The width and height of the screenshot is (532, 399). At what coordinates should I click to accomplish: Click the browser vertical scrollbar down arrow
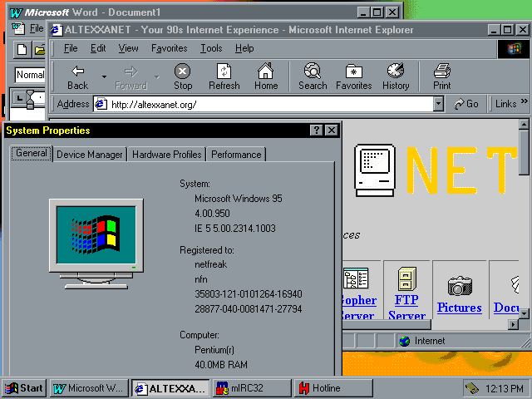(x=524, y=314)
